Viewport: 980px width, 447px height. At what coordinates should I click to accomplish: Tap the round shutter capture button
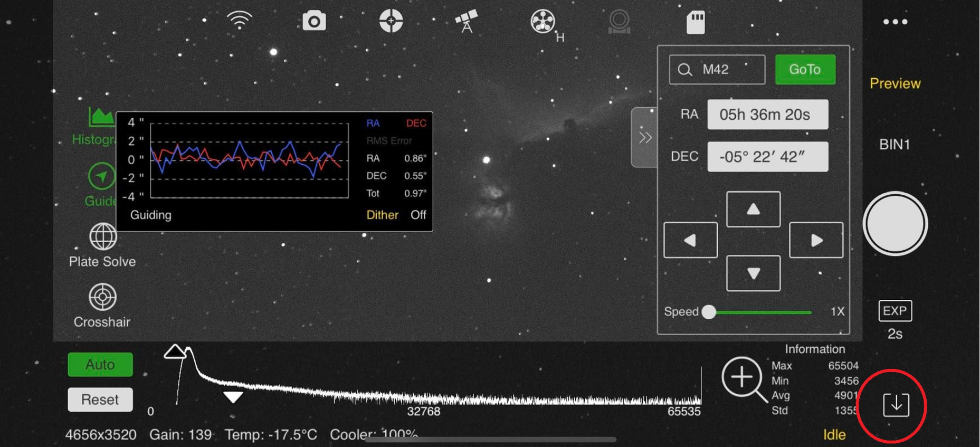pyautogui.click(x=895, y=224)
